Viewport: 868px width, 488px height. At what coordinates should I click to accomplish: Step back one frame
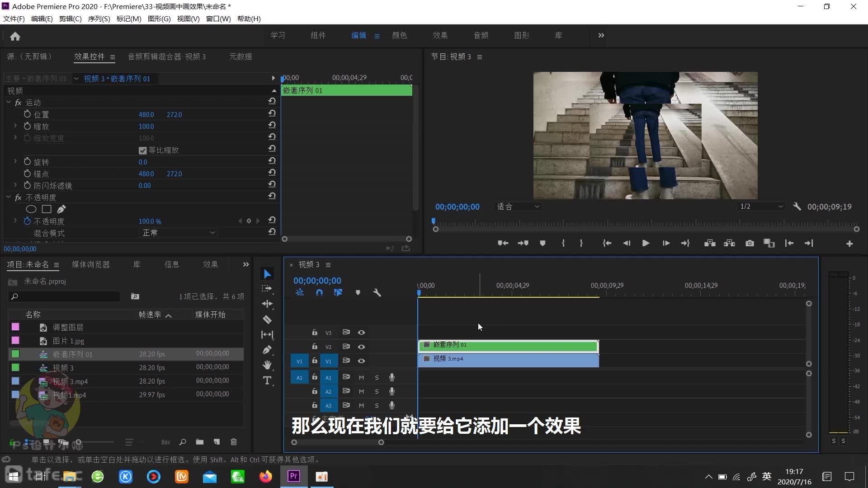pos(626,243)
